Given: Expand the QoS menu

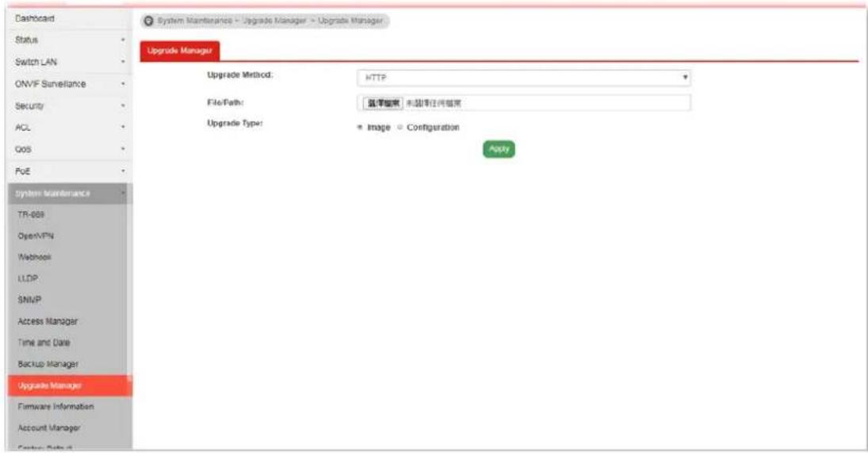Looking at the screenshot, I should [69, 149].
